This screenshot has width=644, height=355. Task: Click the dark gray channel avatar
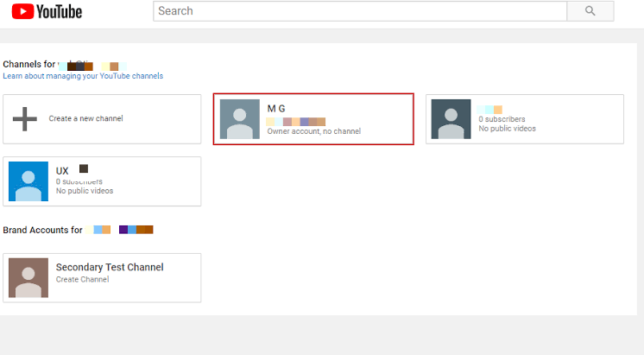[x=451, y=119]
